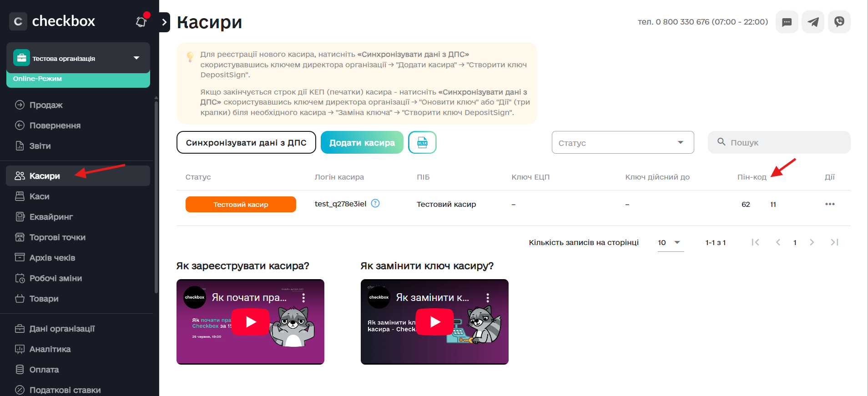Click the Синхронізувати дані з ДПС button
The image size is (868, 396).
(x=246, y=142)
